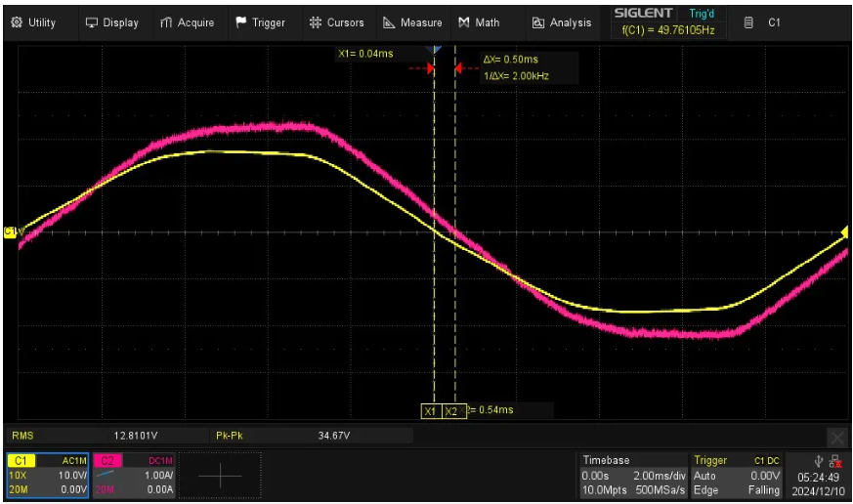Toggle the pink C2 channel label
Viewport: 853px width, 504px height.
coord(107,460)
